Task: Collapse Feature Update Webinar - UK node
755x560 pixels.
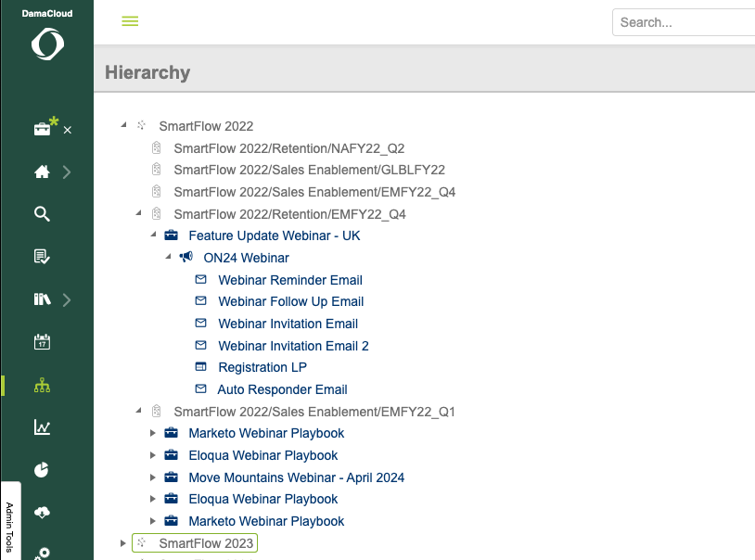Action: click(154, 235)
